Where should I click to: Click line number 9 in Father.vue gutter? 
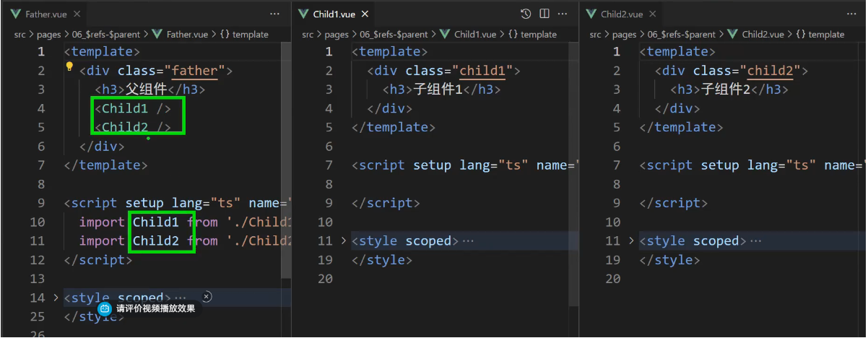point(40,203)
